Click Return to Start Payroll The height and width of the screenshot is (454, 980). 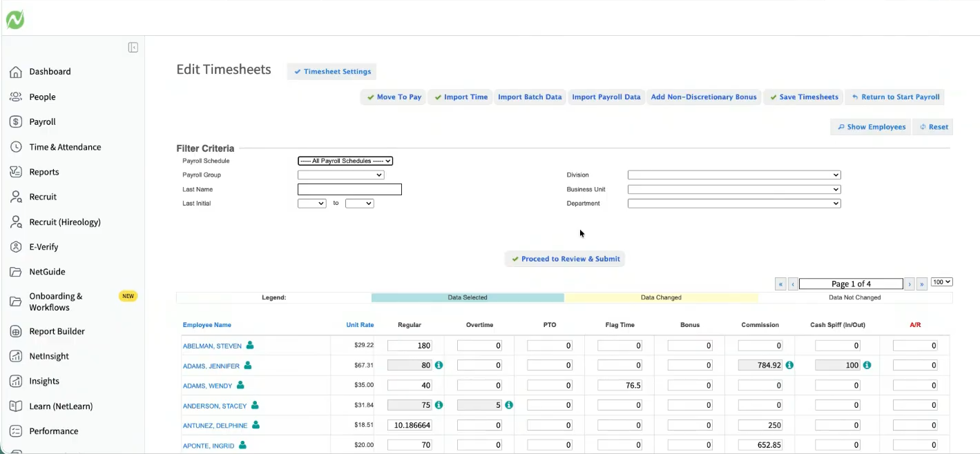pos(895,97)
